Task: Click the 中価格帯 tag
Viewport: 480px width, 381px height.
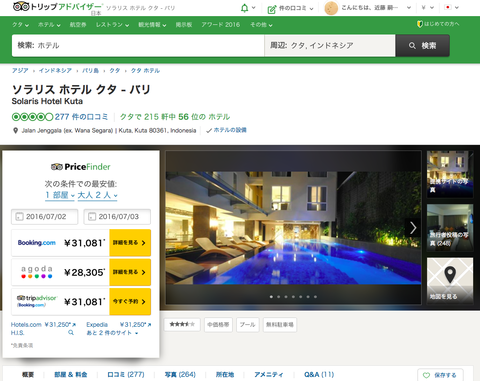Action: 218,324
